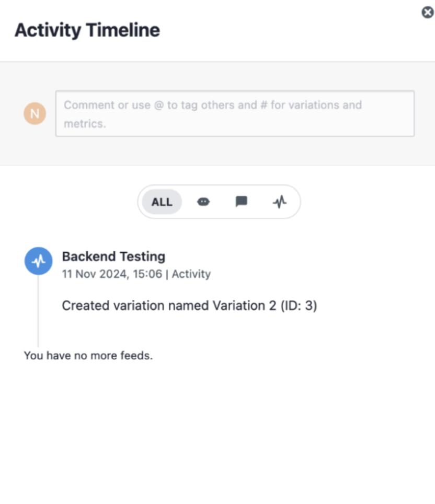Filter feed by the eye-shaped observations icon
This screenshot has height=504, width=435.
(203, 202)
